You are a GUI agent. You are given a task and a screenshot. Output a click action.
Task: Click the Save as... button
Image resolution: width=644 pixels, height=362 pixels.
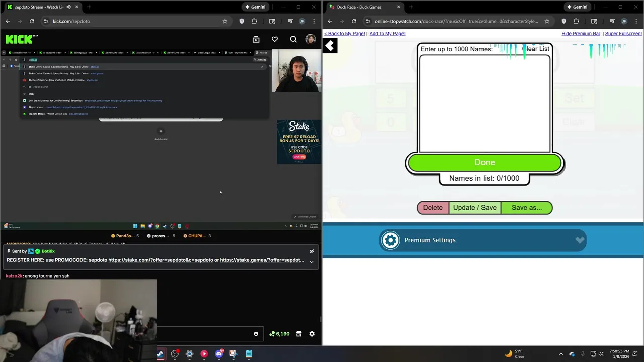coord(527,208)
